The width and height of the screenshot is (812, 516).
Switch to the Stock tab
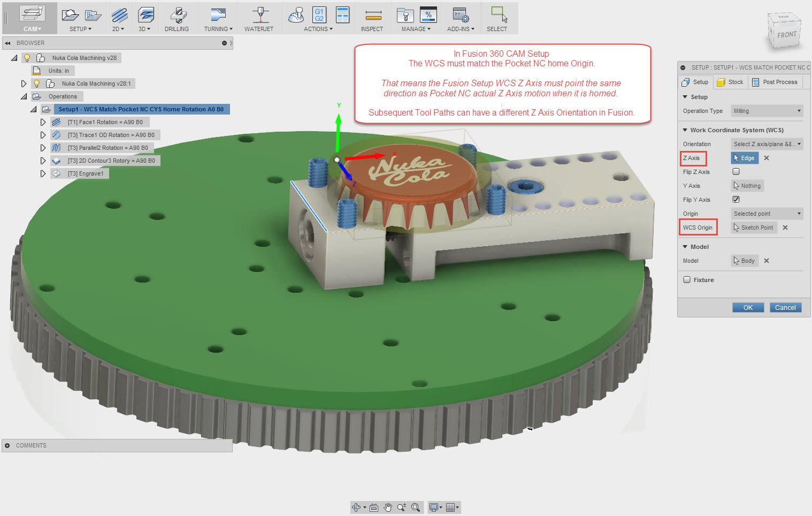pos(730,82)
